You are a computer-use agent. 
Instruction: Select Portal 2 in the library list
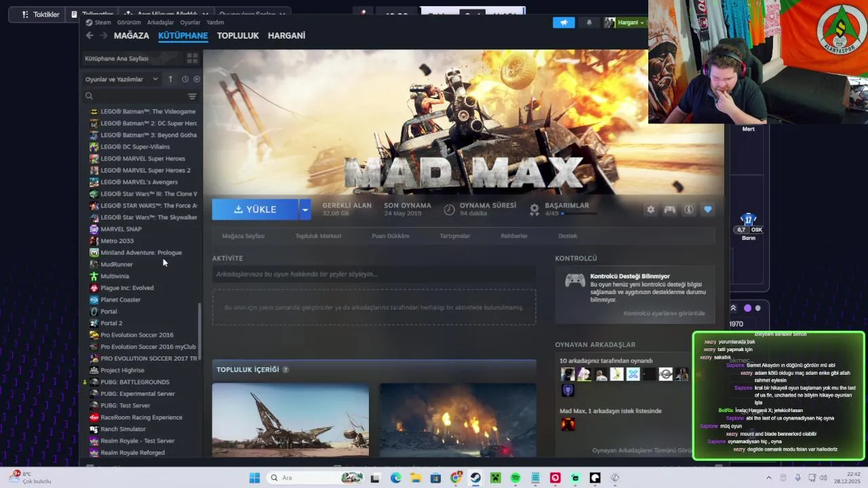pos(111,323)
